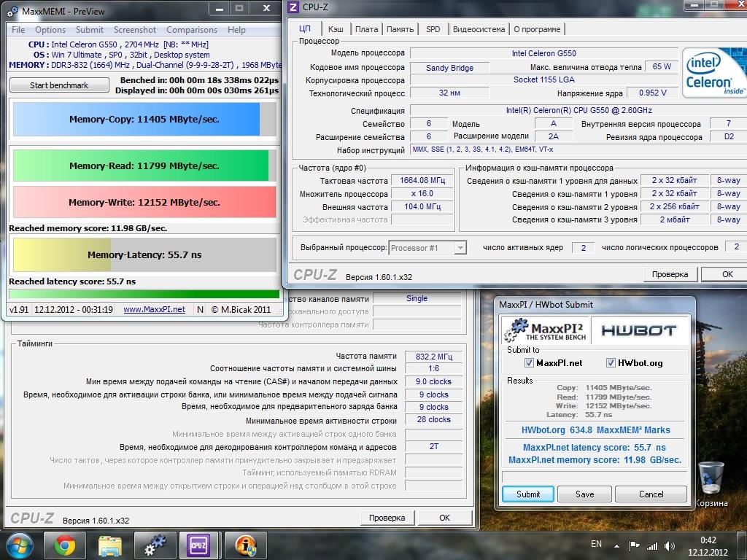Viewport: 747px width, 560px height.
Task: Open Windows Start menu orb
Action: [19, 545]
